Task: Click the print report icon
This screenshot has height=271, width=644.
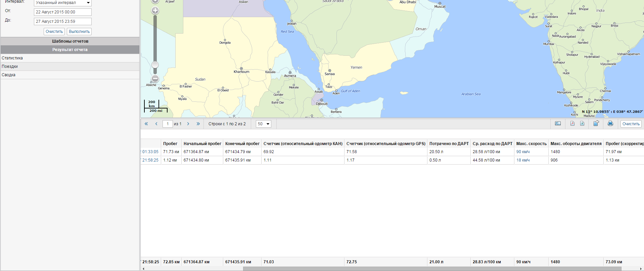Action: (610, 124)
